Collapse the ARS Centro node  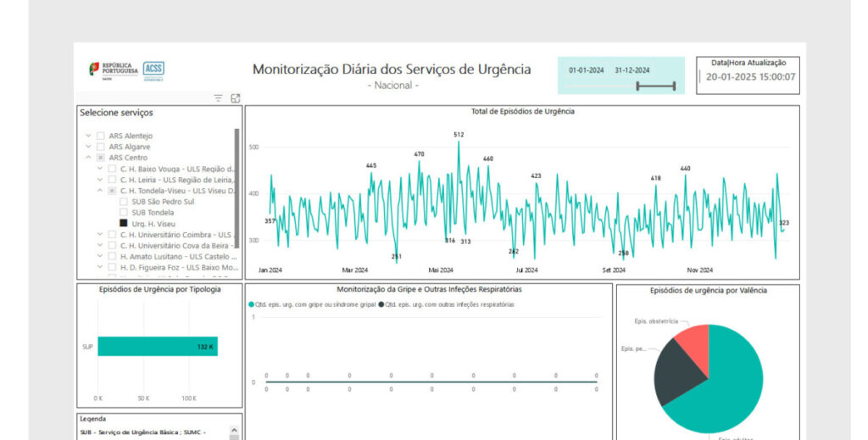(88, 158)
